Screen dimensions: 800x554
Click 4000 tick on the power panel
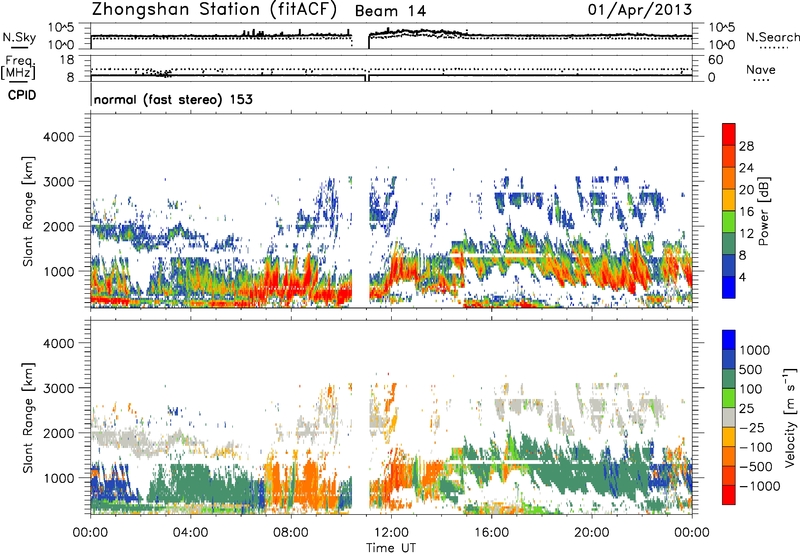pyautogui.click(x=58, y=137)
